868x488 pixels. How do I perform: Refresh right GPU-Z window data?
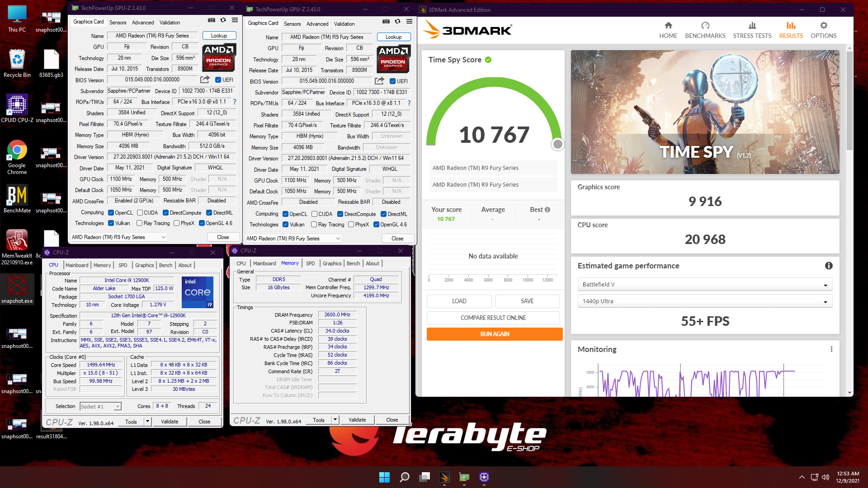[x=397, y=22]
